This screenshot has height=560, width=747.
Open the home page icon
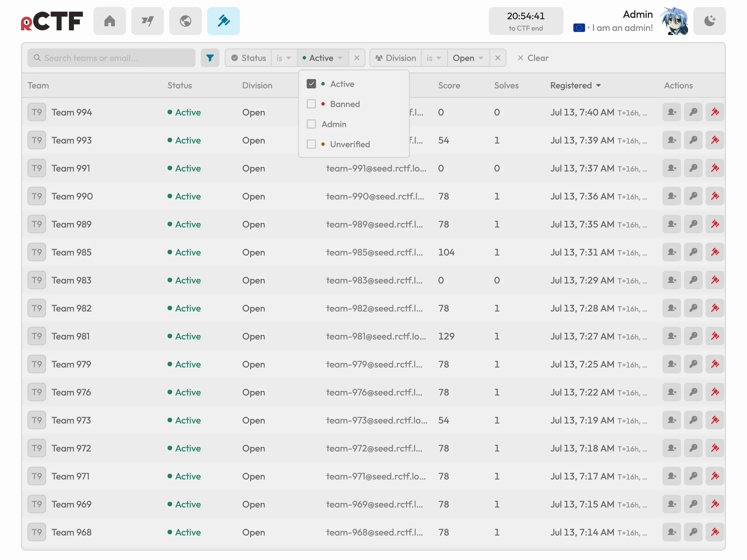coord(109,21)
